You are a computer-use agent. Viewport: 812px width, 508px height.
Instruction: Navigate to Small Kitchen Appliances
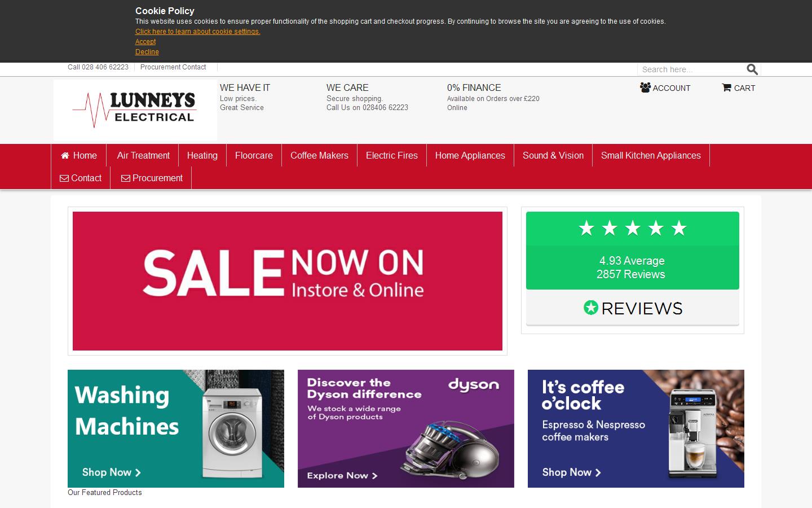pyautogui.click(x=651, y=155)
